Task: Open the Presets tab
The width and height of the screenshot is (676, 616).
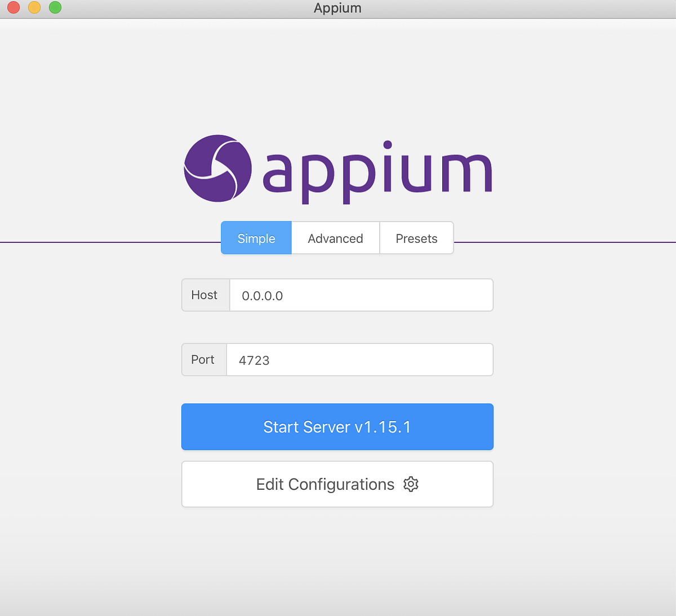Action: pos(416,238)
